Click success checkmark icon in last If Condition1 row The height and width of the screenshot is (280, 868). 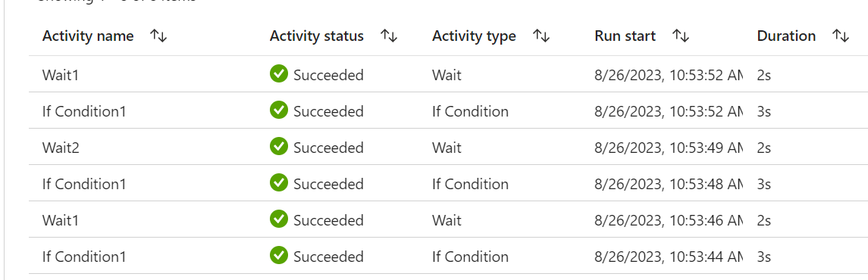pyautogui.click(x=279, y=256)
